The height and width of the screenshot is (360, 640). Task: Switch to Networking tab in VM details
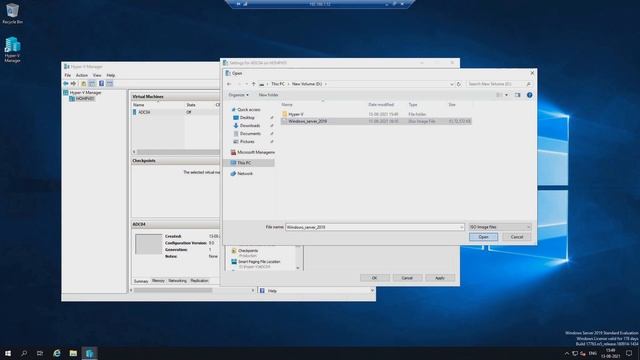click(177, 281)
